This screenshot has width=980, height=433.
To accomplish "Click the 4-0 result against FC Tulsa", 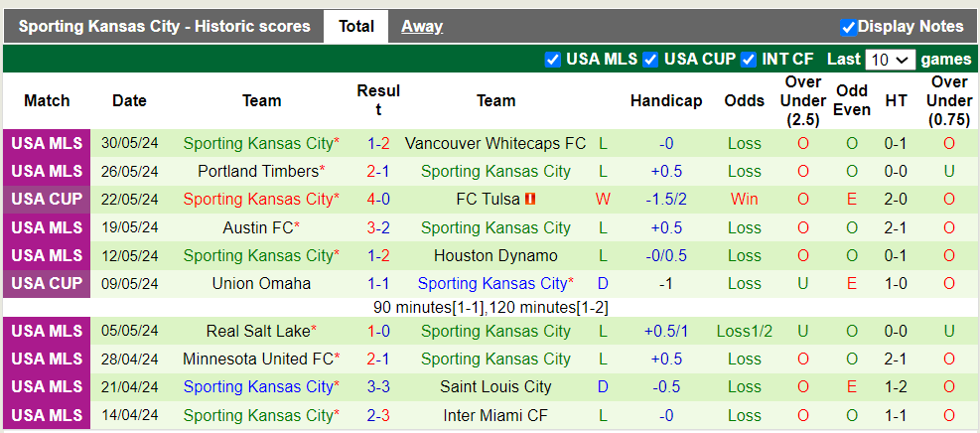I will tap(378, 199).
